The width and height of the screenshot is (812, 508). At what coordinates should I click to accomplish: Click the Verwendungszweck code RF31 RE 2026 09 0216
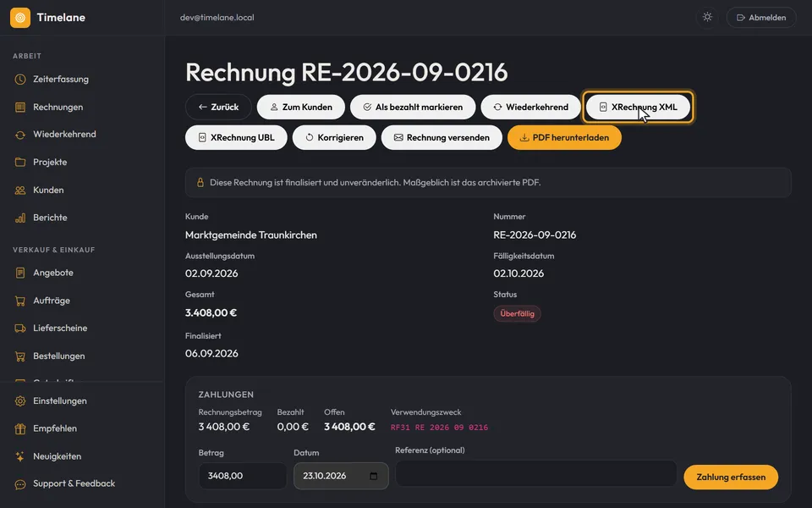click(439, 428)
